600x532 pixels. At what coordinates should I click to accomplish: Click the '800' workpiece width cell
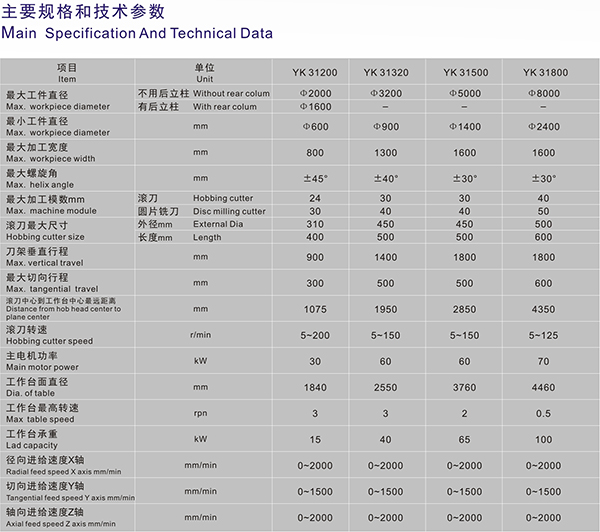point(315,153)
